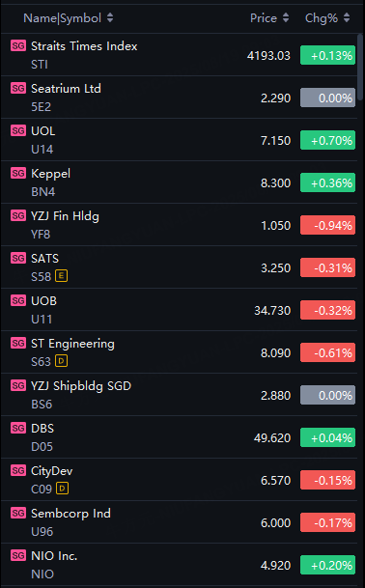365x588 pixels.
Task: Open the YZJ Shipbldg SGD row
Action: [179, 395]
